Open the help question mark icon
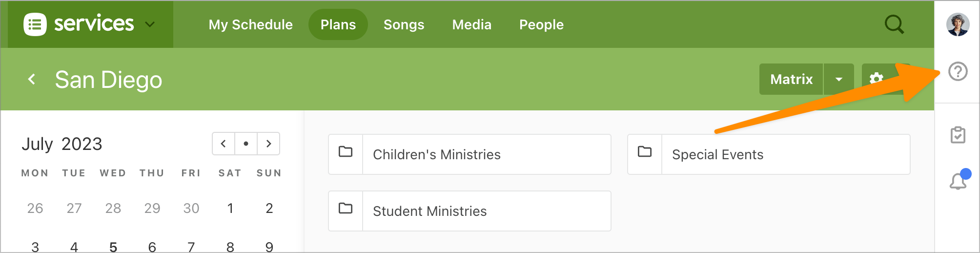 pyautogui.click(x=958, y=72)
